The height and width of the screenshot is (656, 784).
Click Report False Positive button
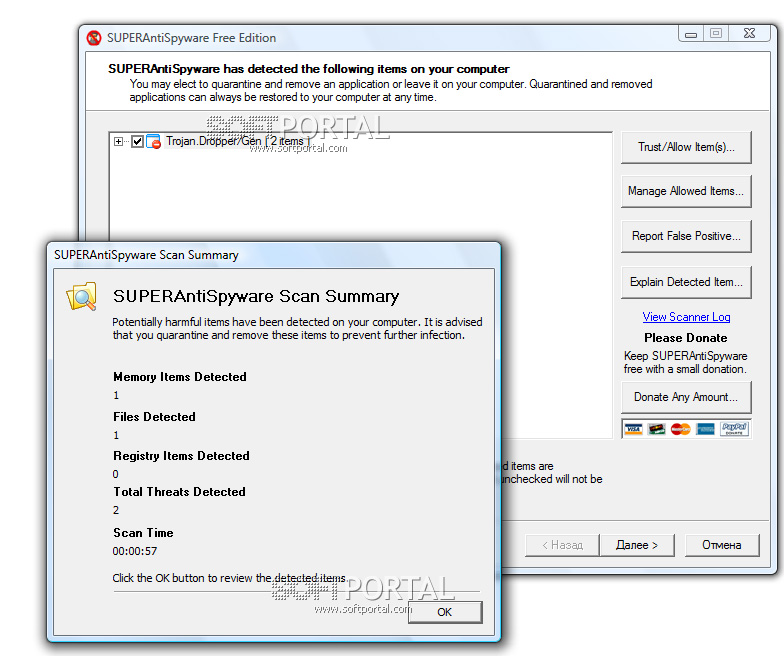(x=686, y=236)
